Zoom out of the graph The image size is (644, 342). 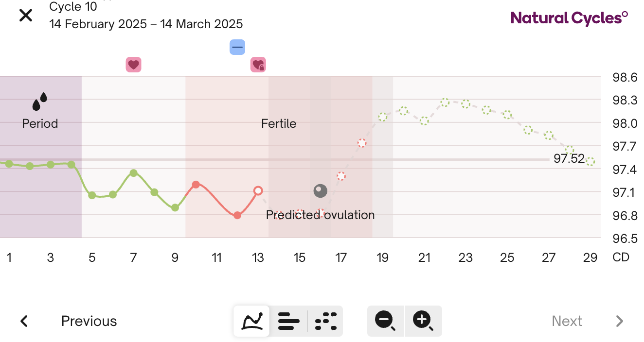tap(385, 321)
